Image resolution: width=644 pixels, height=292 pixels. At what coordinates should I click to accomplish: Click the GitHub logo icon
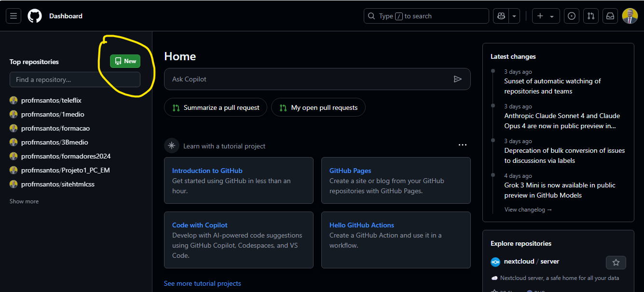click(35, 16)
